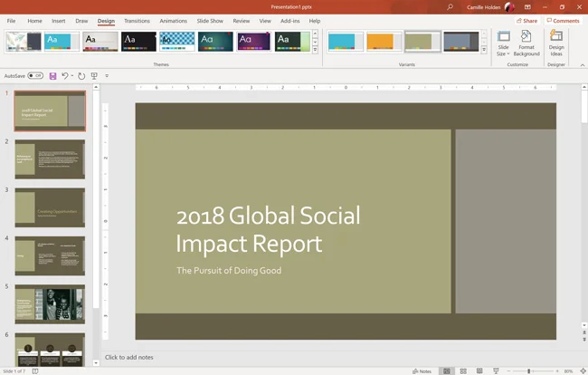This screenshot has width=588, height=375.
Task: Apply the blue polka-dot pattern theme
Action: click(x=177, y=42)
